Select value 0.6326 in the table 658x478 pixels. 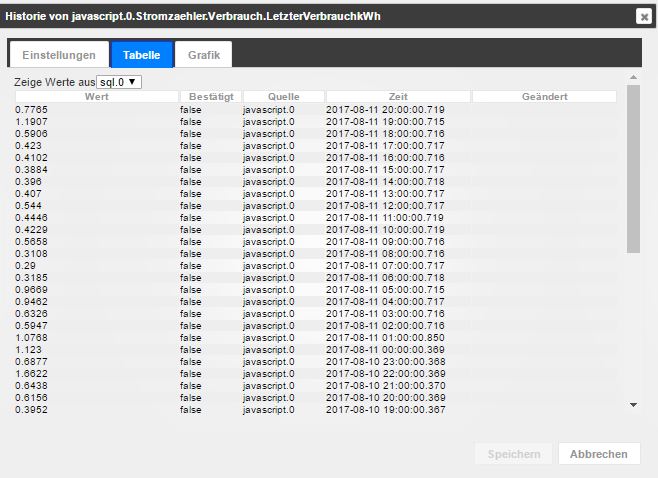tap(31, 313)
